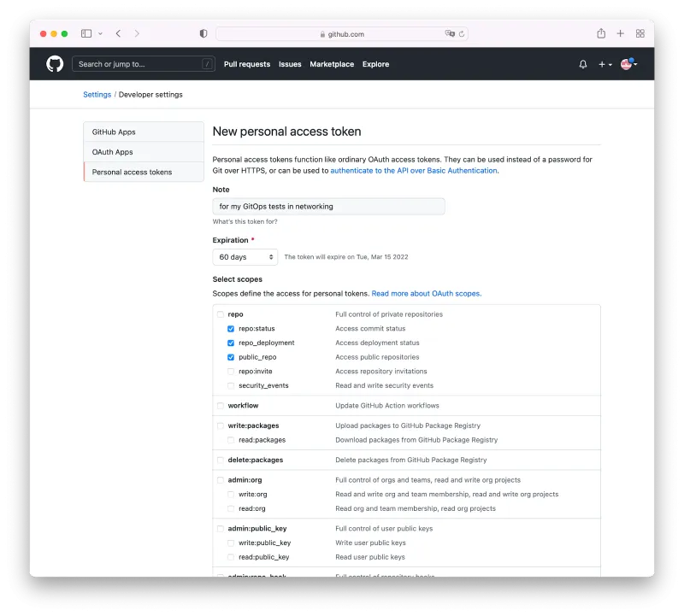684x616 pixels.
Task: Uncheck the repo:status scope
Action: click(231, 329)
